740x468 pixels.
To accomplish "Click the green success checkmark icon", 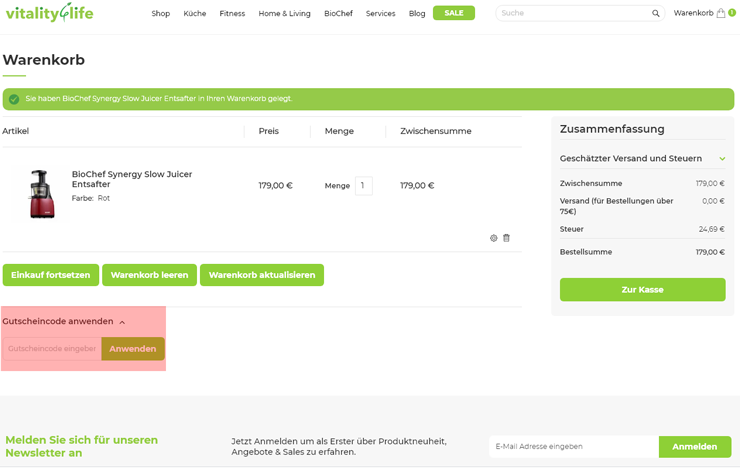I will 14,99.
